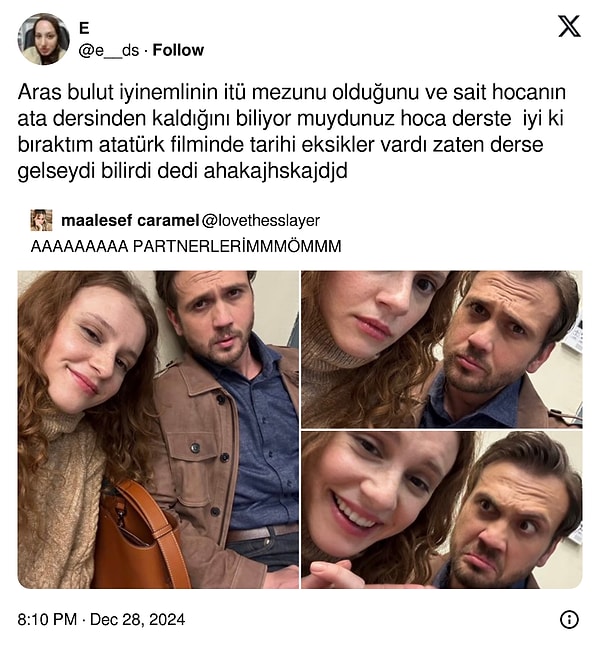Open the @e__ds handle link
This screenshot has width=600, height=650.
tap(109, 50)
